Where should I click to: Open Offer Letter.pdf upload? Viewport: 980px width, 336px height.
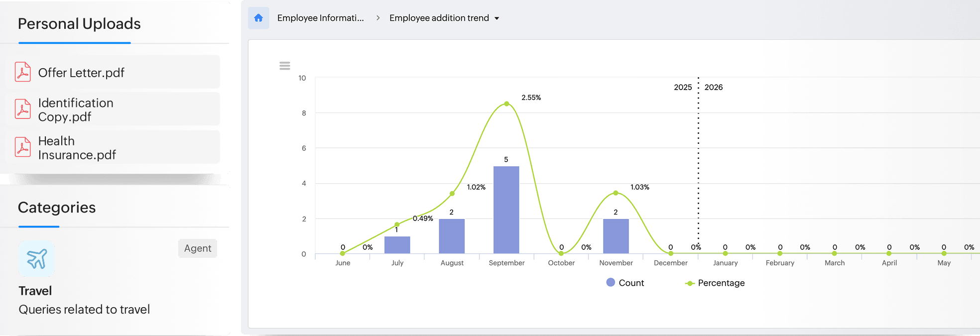click(x=113, y=72)
